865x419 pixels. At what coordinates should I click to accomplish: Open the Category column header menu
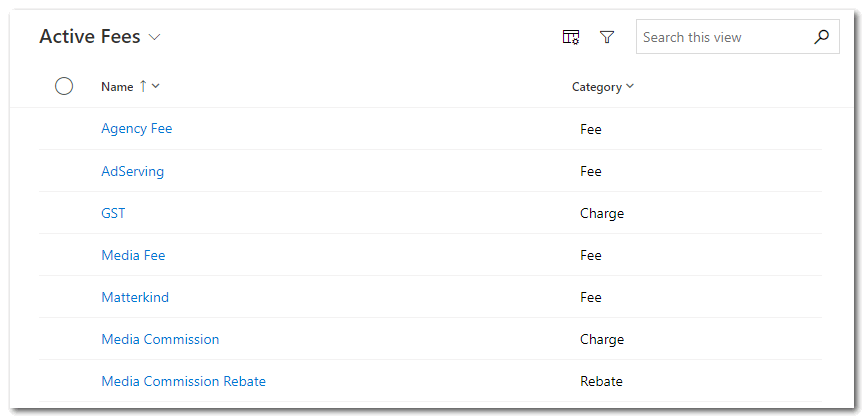[602, 87]
